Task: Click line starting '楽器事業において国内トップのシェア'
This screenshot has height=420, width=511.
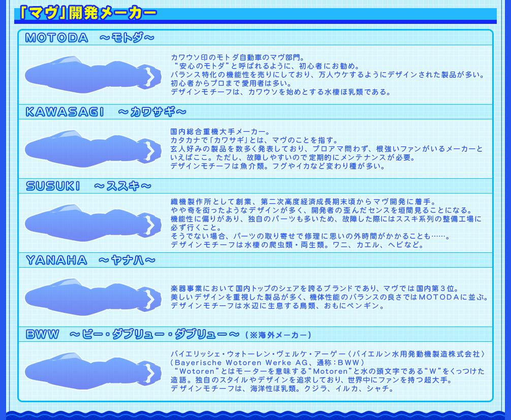Action: coord(315,288)
